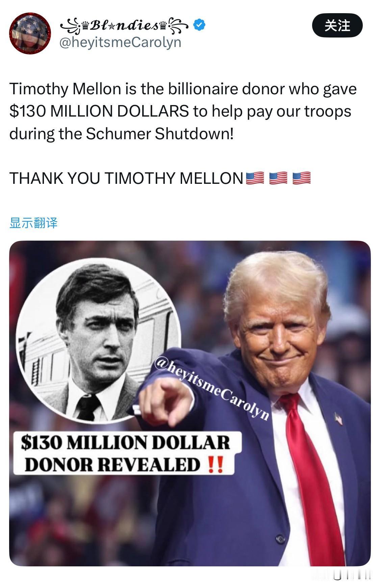The image size is (380, 588).
Task: Click the crown symbol left of Blondies
Action: [x=85, y=26]
